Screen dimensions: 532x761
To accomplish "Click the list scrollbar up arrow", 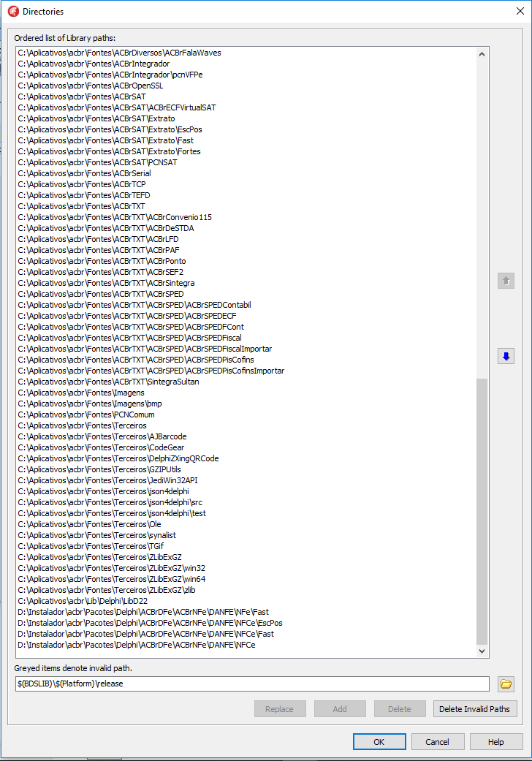I will (482, 54).
